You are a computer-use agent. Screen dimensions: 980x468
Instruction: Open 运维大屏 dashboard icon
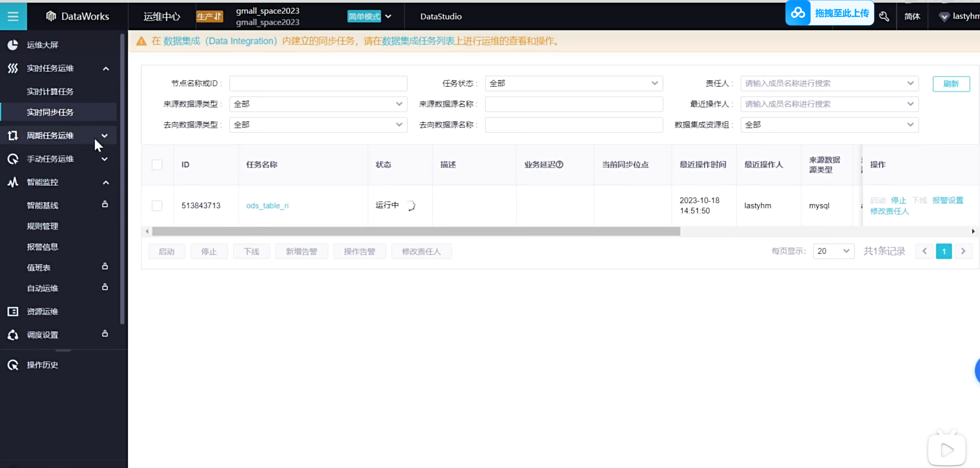click(13, 45)
